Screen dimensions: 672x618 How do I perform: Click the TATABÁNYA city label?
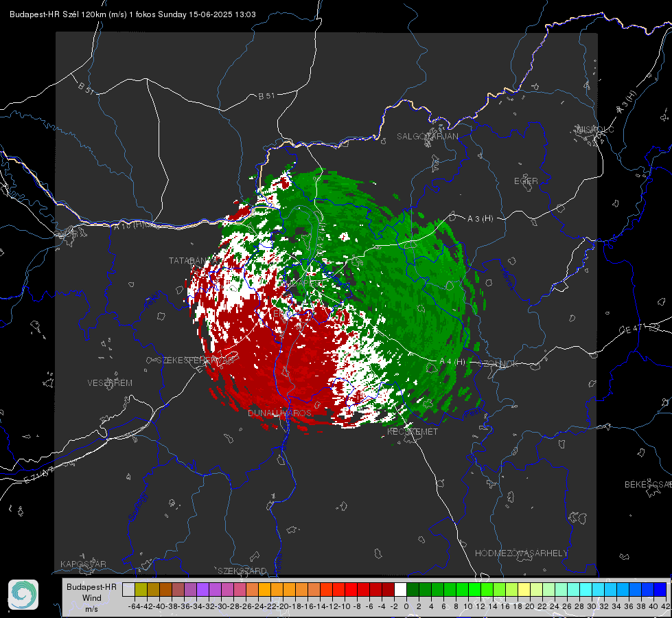tap(194, 261)
